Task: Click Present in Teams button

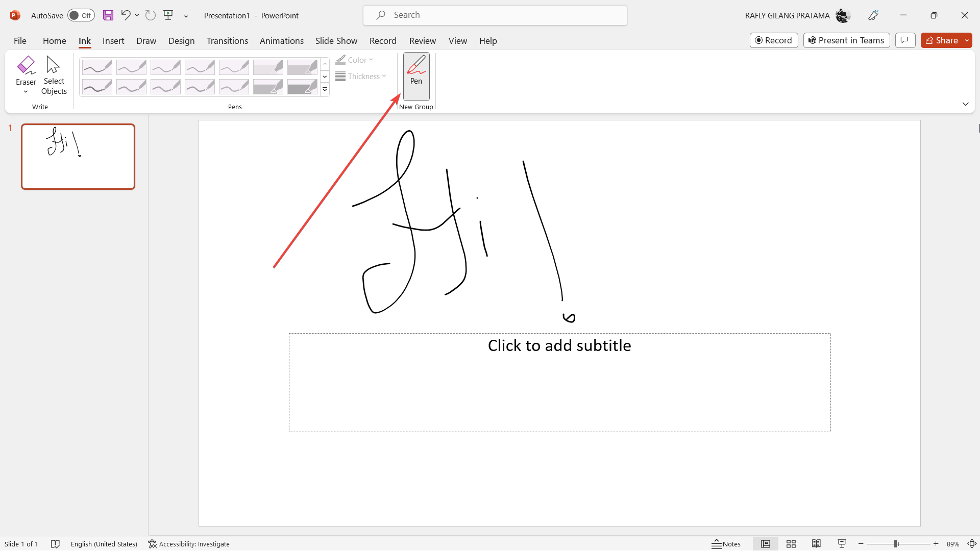Action: 846,40
